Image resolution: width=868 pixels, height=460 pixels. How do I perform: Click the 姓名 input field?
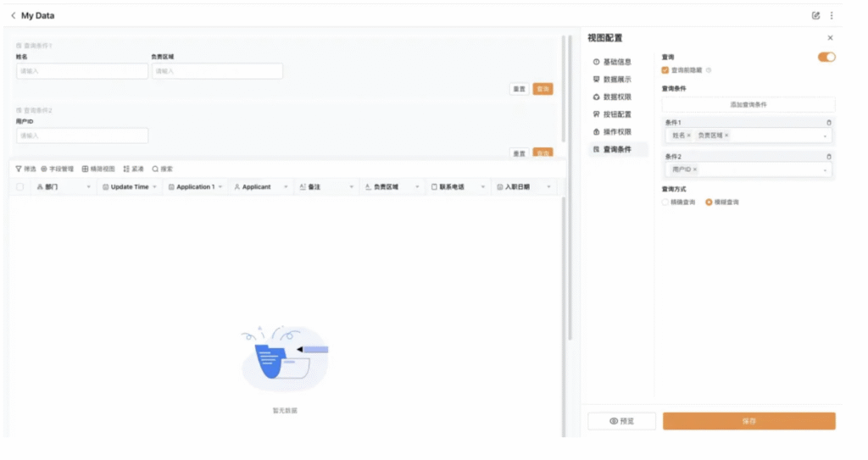(x=82, y=71)
